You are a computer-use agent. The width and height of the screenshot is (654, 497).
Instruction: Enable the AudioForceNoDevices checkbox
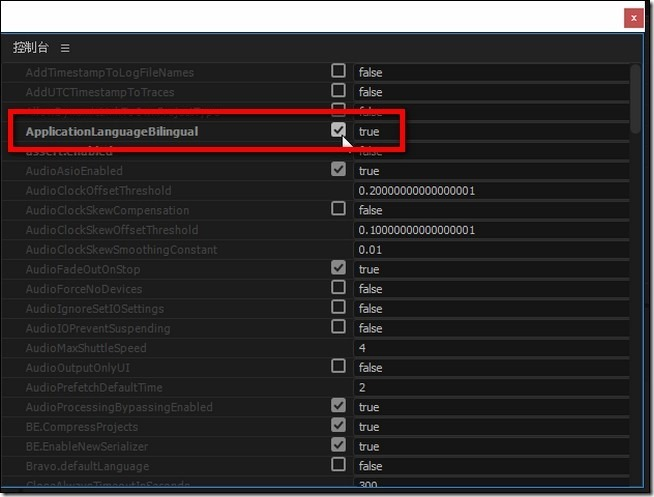tap(338, 288)
